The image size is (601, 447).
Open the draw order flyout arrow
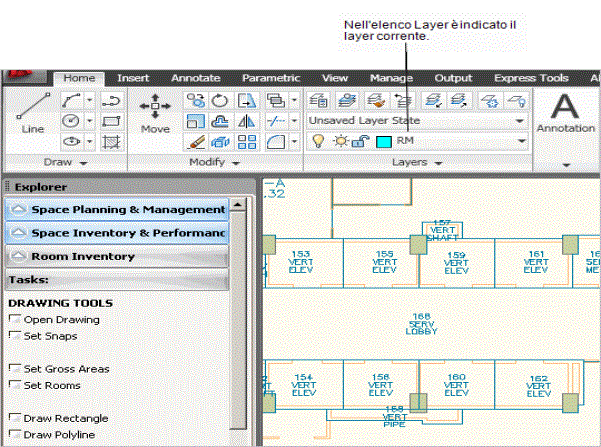(294, 101)
